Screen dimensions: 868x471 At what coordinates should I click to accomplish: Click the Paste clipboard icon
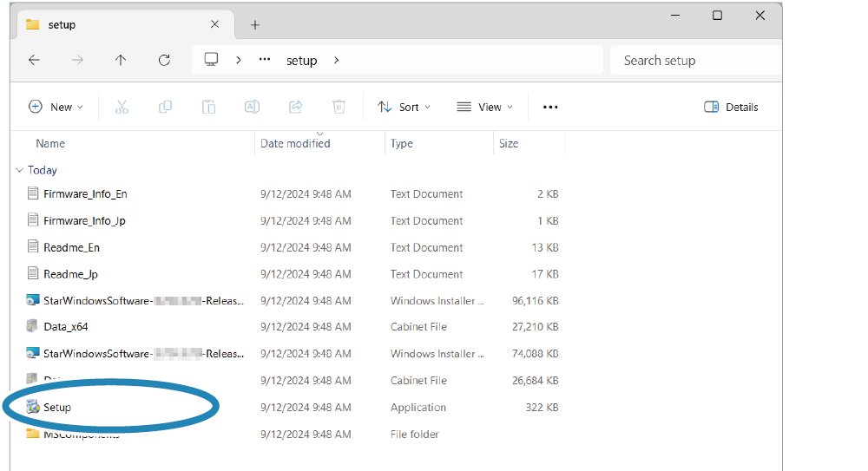tap(208, 107)
